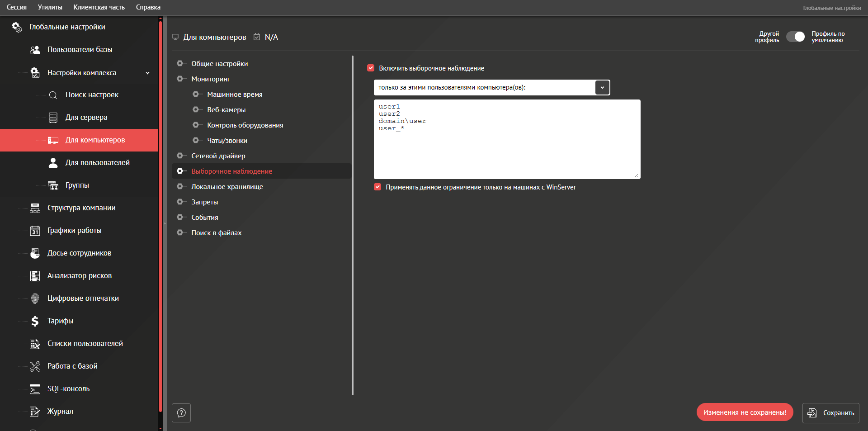Click the Тарифы dollar sign icon
The image size is (868, 431).
[x=35, y=321]
